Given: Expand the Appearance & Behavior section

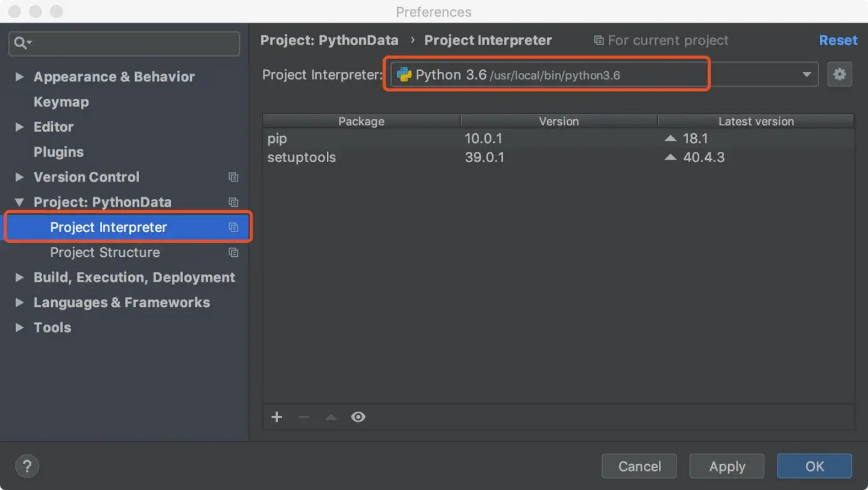Looking at the screenshot, I should (20, 77).
